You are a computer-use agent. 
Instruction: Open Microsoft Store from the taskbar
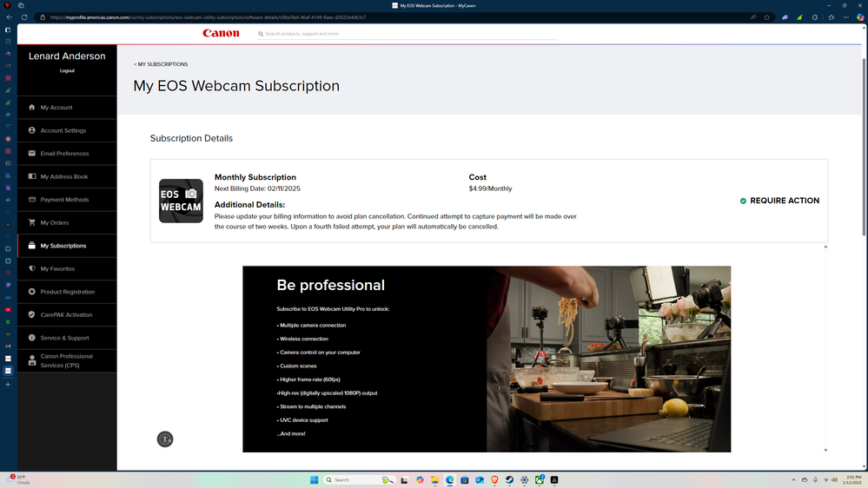point(465,479)
